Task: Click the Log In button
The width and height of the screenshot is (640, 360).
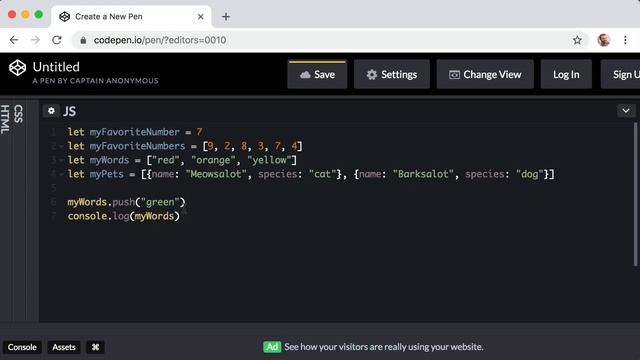Action: (x=566, y=74)
